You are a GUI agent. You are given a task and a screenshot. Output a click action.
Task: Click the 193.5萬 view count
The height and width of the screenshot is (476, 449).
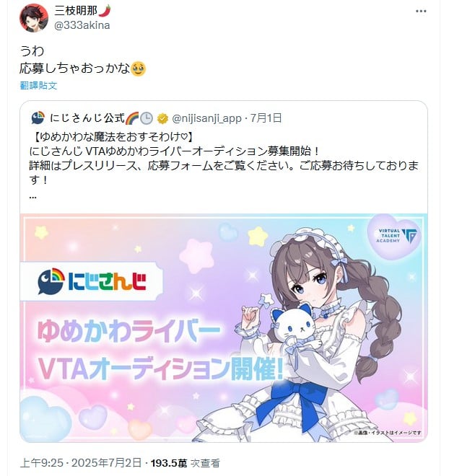click(169, 463)
